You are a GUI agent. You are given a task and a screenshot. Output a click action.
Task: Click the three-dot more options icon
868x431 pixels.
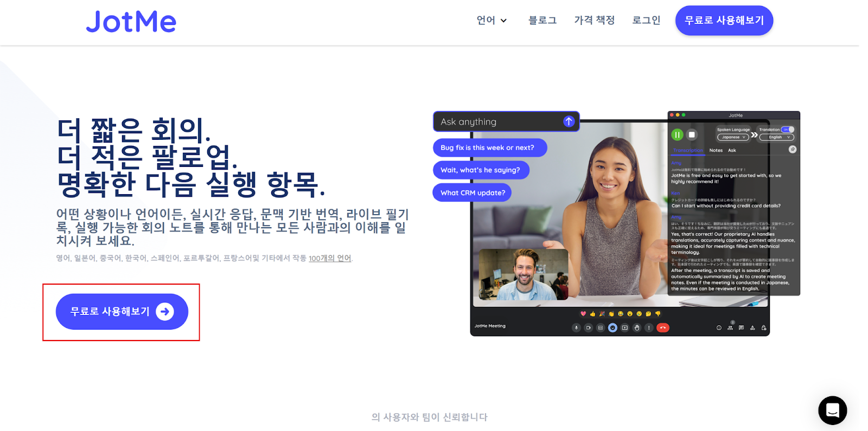click(649, 327)
